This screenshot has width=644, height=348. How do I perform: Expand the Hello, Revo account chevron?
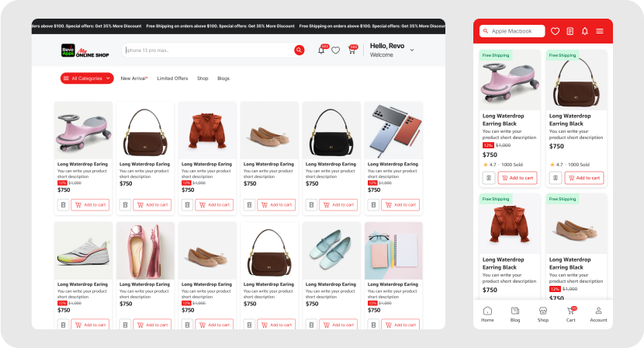(412, 50)
